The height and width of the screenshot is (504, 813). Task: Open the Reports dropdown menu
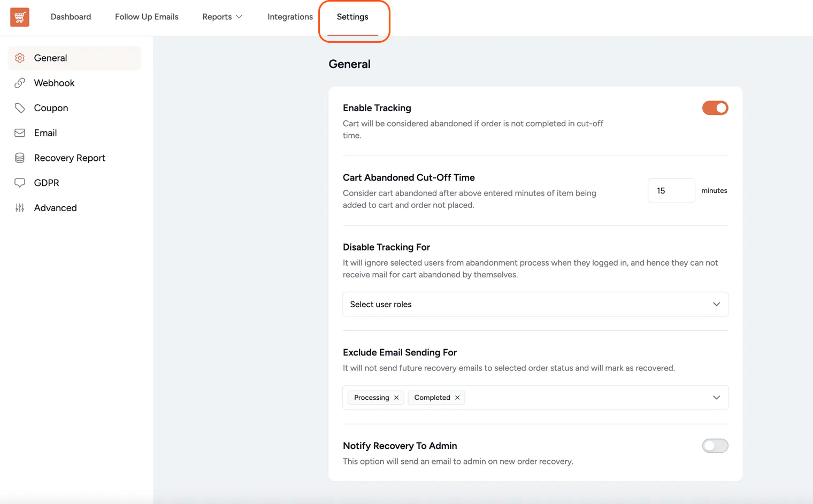pyautogui.click(x=222, y=17)
